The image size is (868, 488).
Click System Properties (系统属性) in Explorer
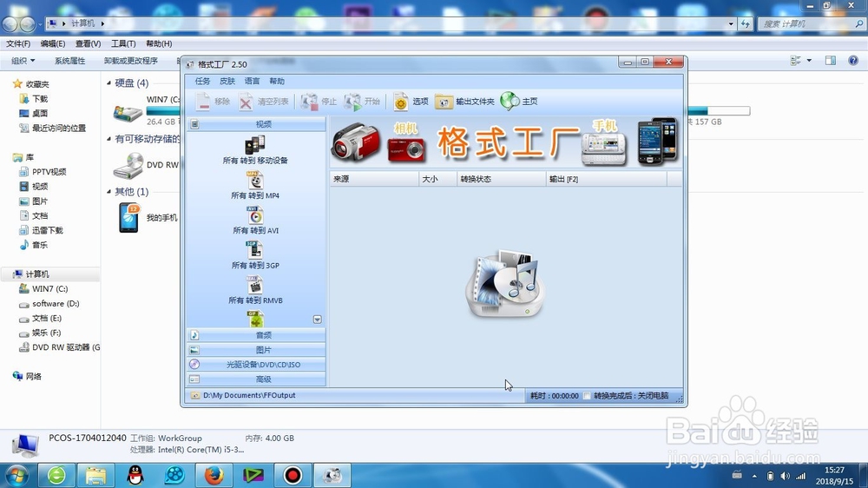pyautogui.click(x=69, y=61)
